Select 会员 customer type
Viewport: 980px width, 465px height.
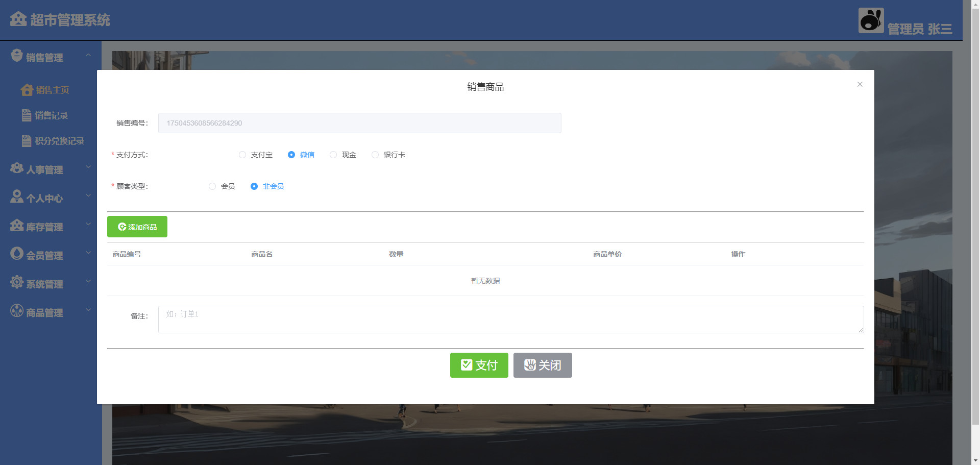(x=212, y=186)
